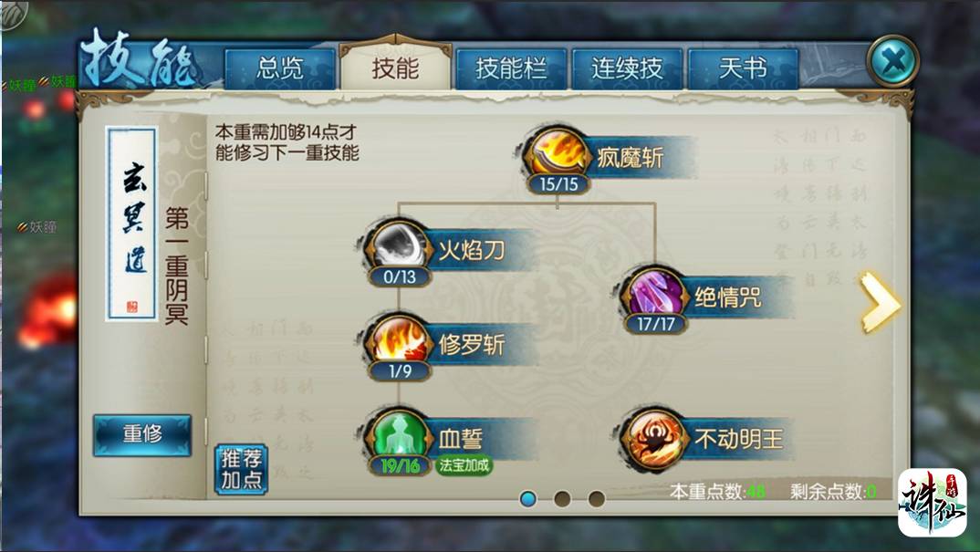Image resolution: width=980 pixels, height=552 pixels.
Task: Click the 血誓 19/16 level counter
Action: coord(400,465)
